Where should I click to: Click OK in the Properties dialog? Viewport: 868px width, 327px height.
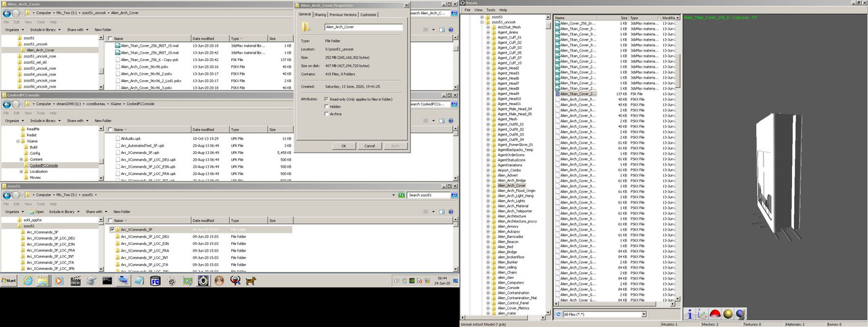click(344, 146)
